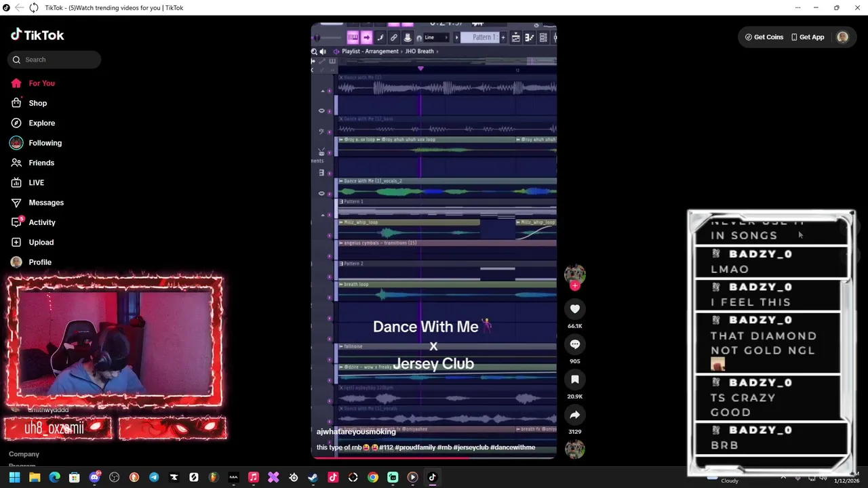The width and height of the screenshot is (868, 488).
Task: Open the #rnb hashtag
Action: coord(444,447)
